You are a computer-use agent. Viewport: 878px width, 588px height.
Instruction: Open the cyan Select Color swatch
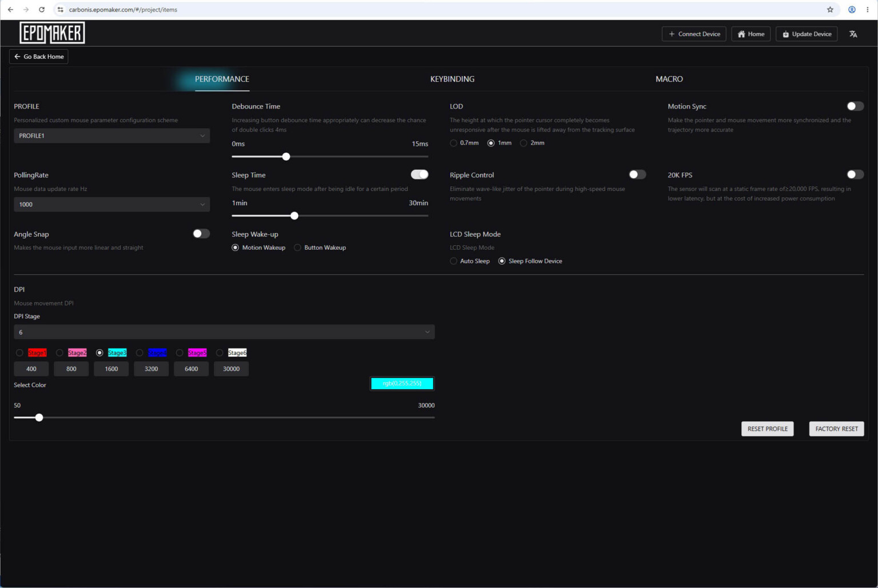pyautogui.click(x=402, y=383)
